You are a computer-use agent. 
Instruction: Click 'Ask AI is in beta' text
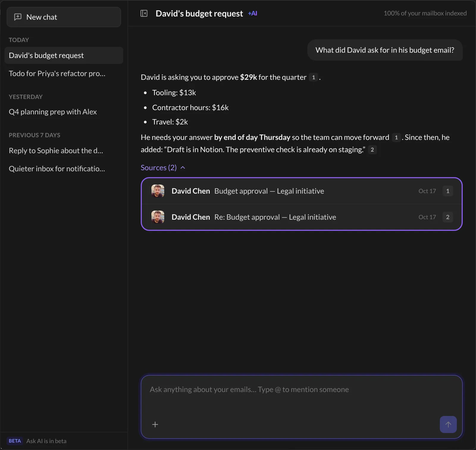(x=46, y=441)
